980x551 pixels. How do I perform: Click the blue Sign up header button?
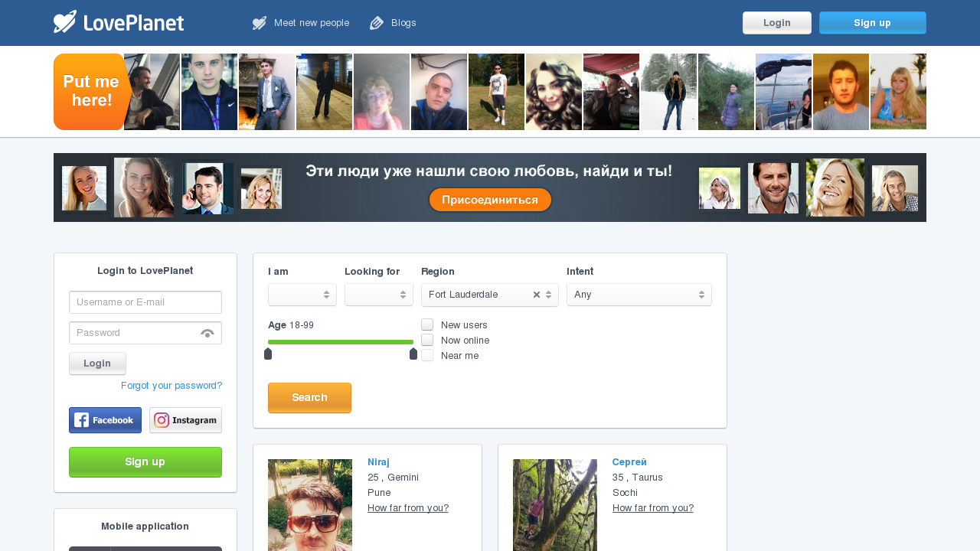[873, 23]
